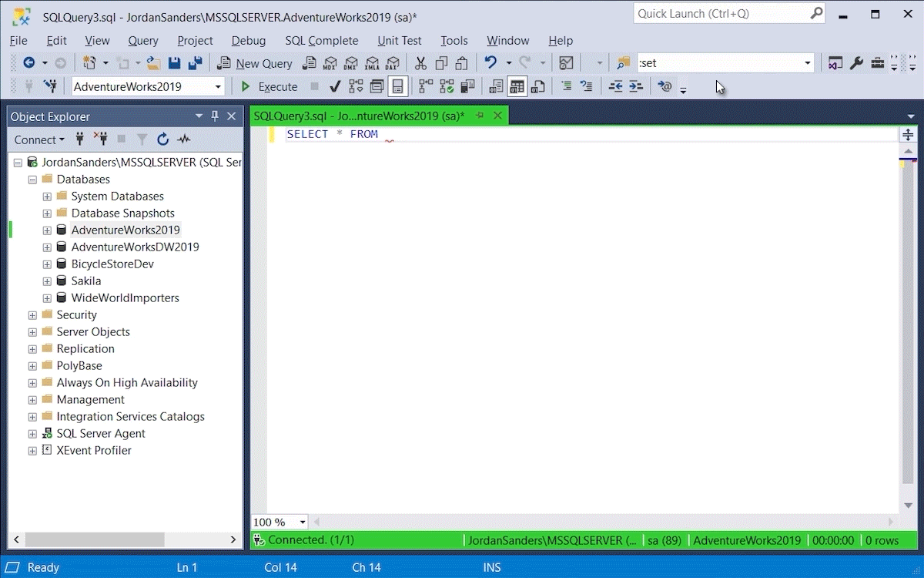Toggle Results to Grid mode
924x578 pixels.
click(x=517, y=86)
